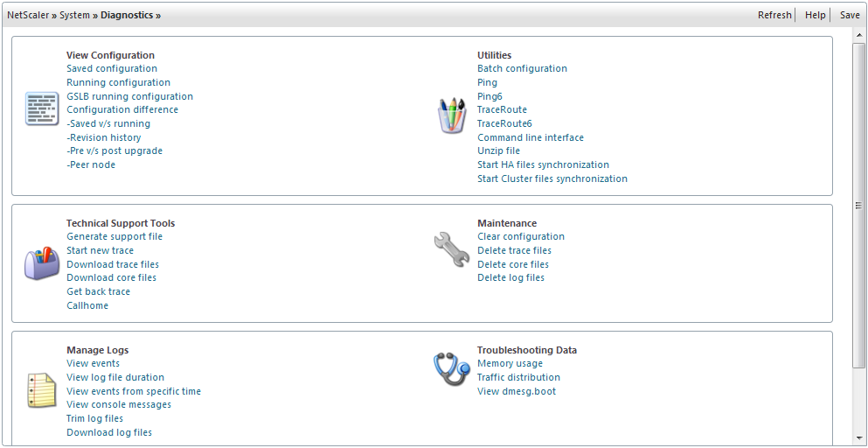868x448 pixels.
Task: Choose Clear configuration under Maintenance
Action: point(520,236)
